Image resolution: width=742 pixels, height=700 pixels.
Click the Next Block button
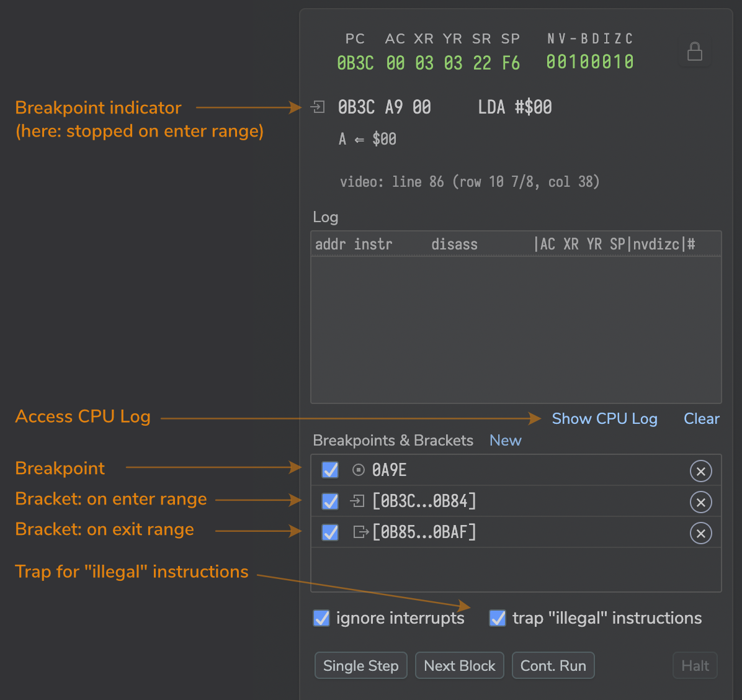[460, 665]
